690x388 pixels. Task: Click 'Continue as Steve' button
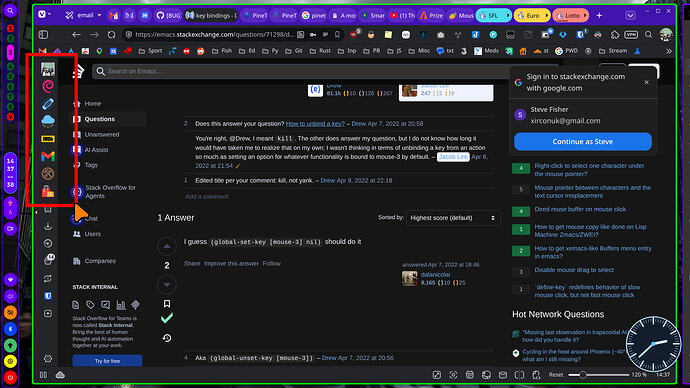click(583, 142)
